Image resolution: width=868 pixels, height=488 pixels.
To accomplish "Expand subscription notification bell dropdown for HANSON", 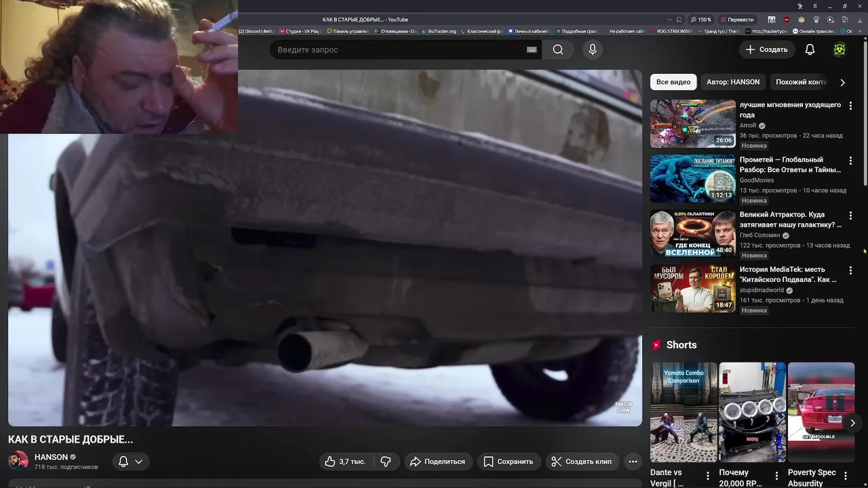I will click(x=131, y=462).
